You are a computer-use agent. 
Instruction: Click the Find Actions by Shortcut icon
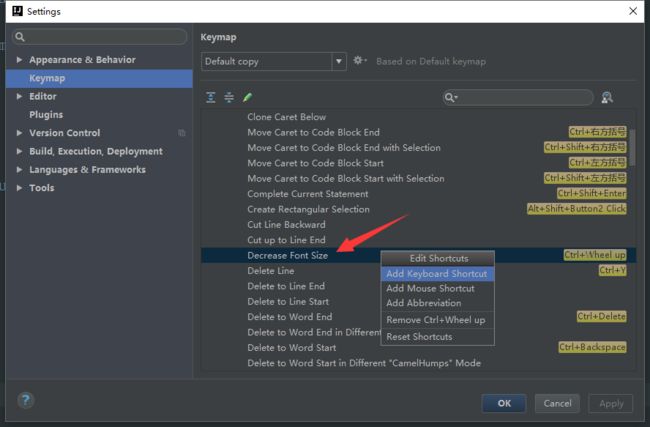(607, 97)
